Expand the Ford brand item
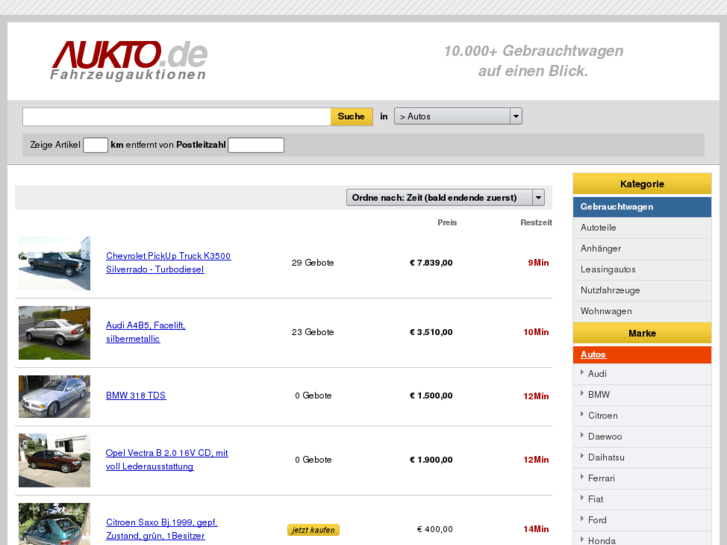This screenshot has height=545, width=727. [642, 520]
